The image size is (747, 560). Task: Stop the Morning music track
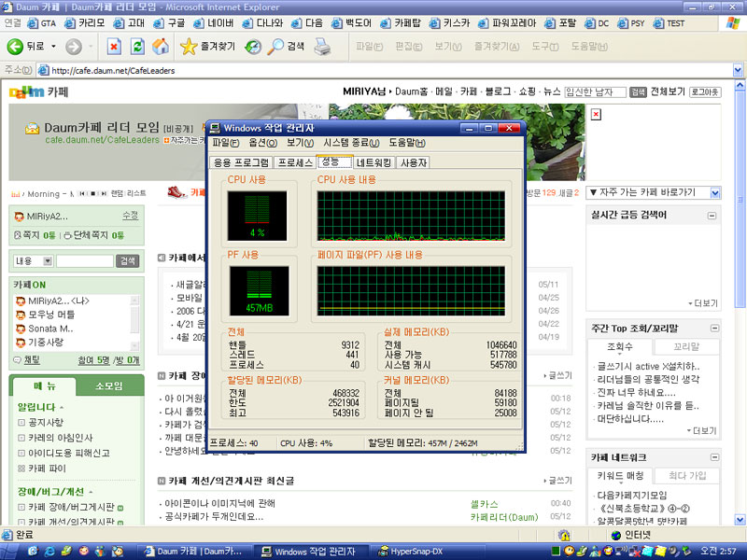click(92, 193)
